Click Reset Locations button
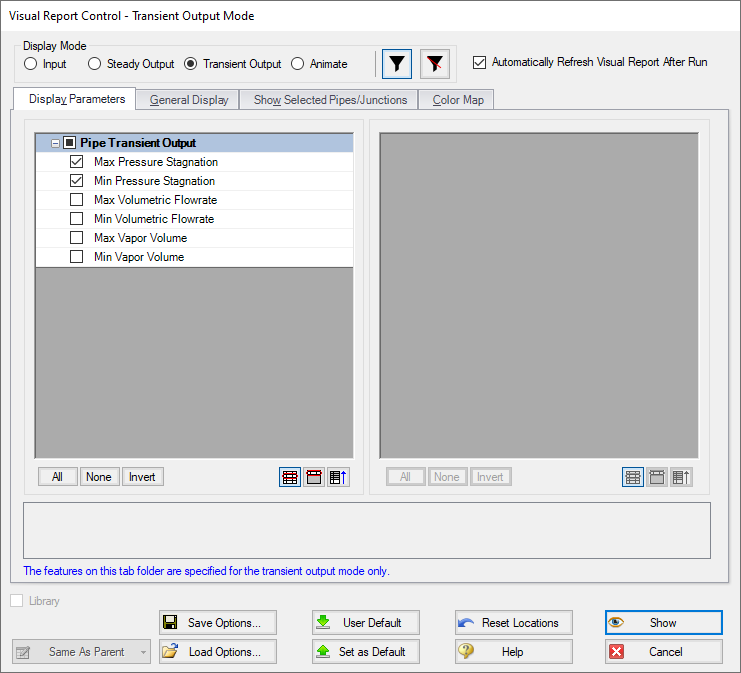 tap(514, 622)
